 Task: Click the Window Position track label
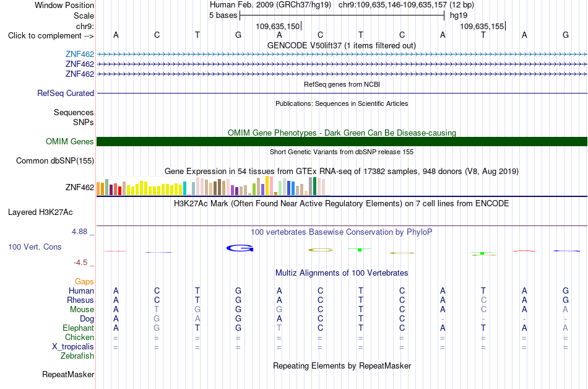click(64, 5)
